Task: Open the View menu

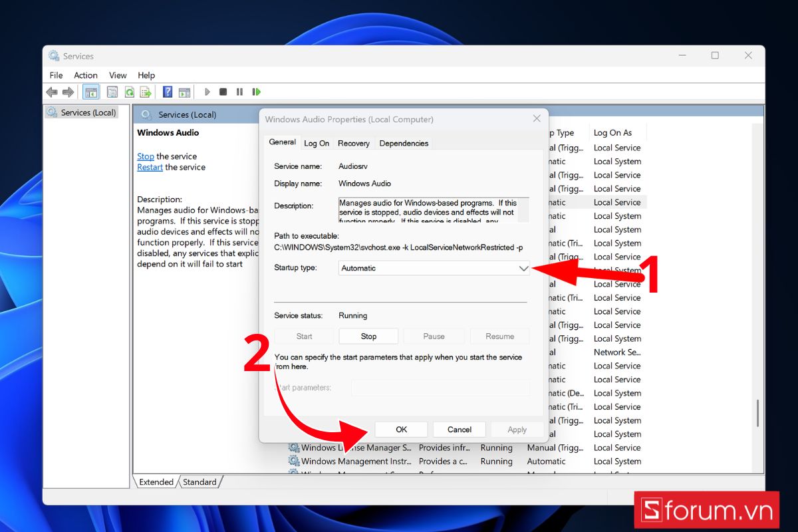Action: pyautogui.click(x=118, y=75)
